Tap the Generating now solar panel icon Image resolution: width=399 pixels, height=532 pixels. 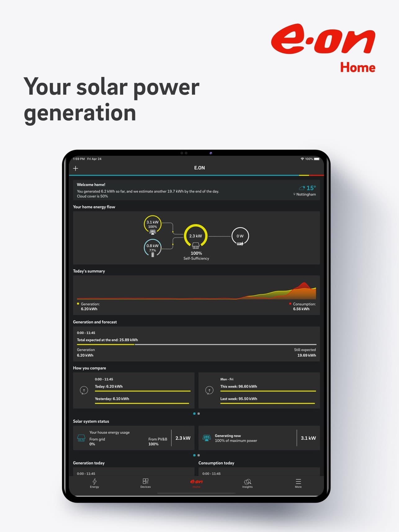[207, 438]
